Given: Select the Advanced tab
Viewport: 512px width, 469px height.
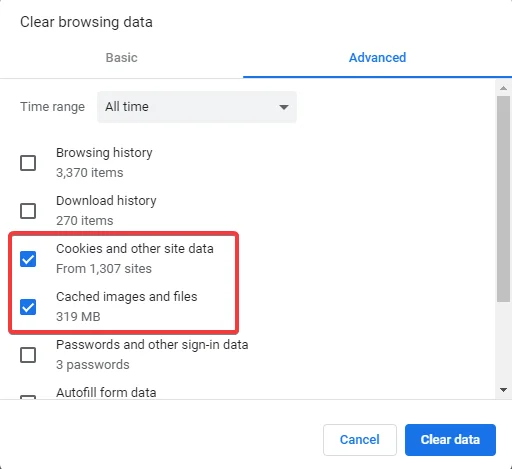Looking at the screenshot, I should [377, 58].
